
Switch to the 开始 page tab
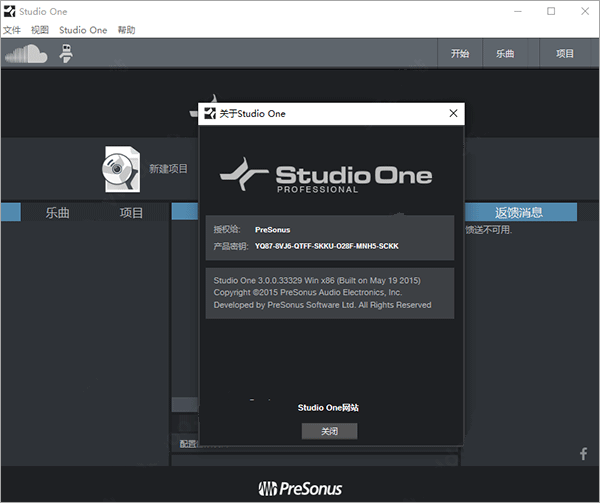tap(460, 54)
